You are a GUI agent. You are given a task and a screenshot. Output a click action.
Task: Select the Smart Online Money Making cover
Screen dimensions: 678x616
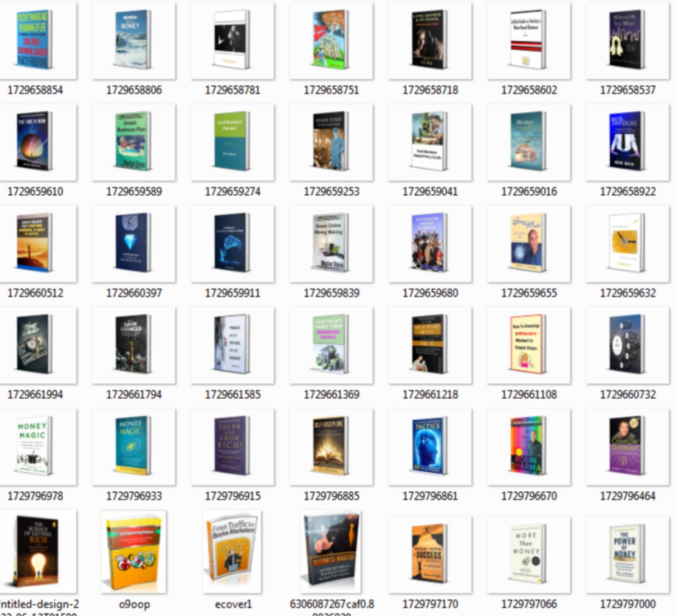[x=331, y=243]
